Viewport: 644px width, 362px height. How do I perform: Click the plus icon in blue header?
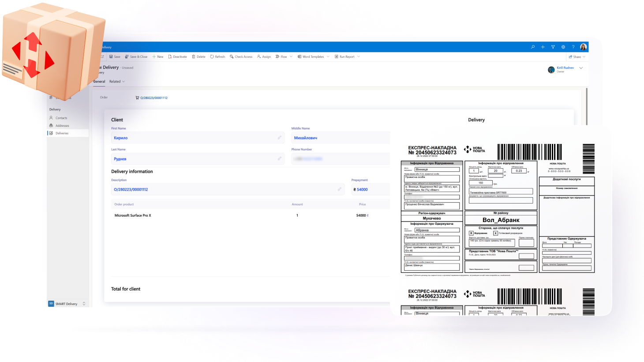(x=543, y=47)
